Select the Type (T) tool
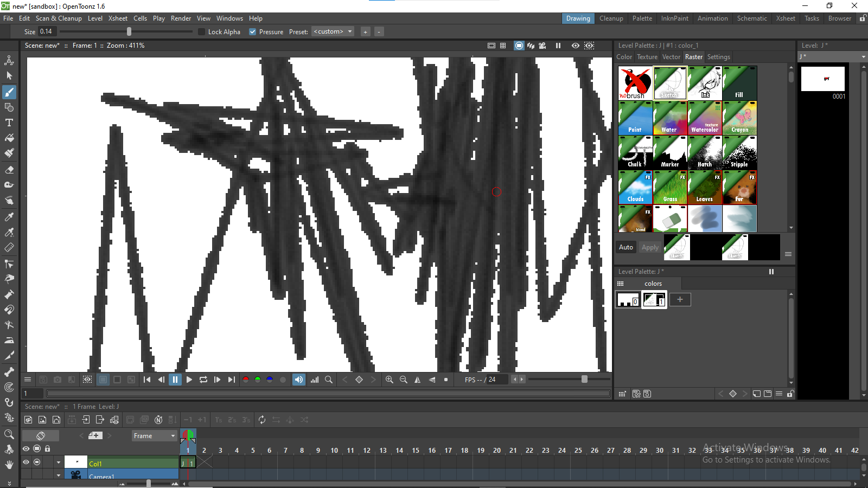Image resolution: width=868 pixels, height=488 pixels. (9, 123)
